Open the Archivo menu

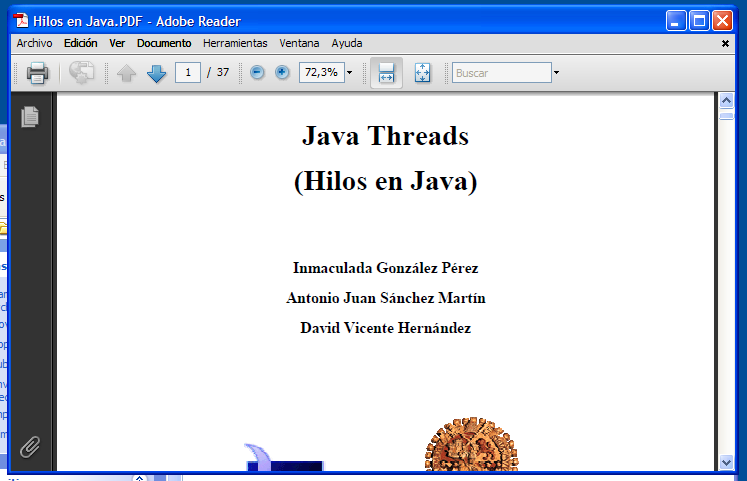[x=34, y=43]
